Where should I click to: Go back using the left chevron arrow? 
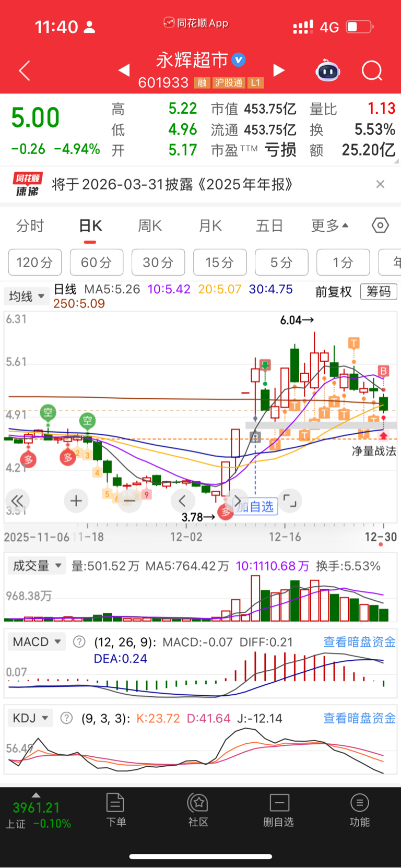pos(25,70)
